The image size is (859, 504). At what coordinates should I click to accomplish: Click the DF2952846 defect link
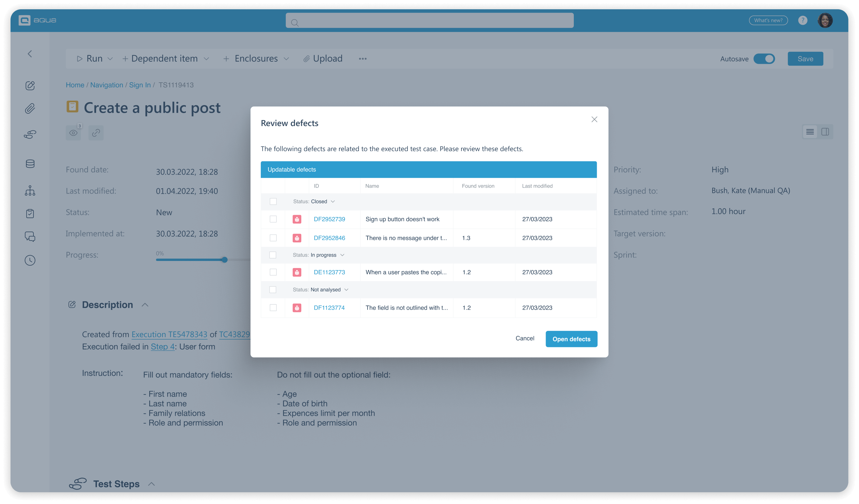pyautogui.click(x=329, y=237)
